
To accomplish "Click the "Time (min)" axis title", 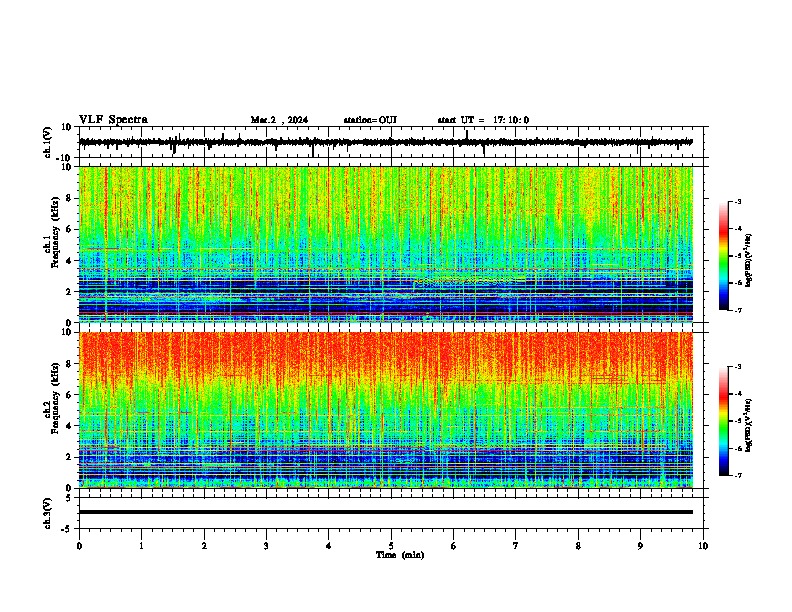I will [400, 555].
